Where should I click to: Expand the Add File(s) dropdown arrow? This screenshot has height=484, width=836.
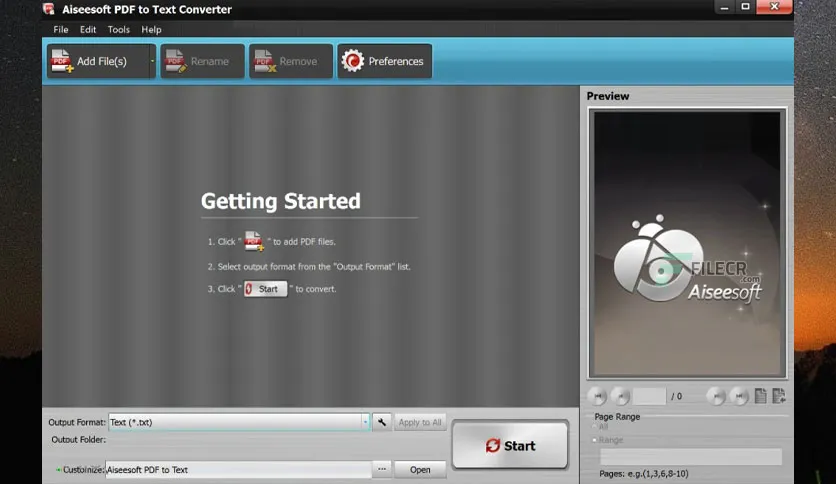pos(152,61)
